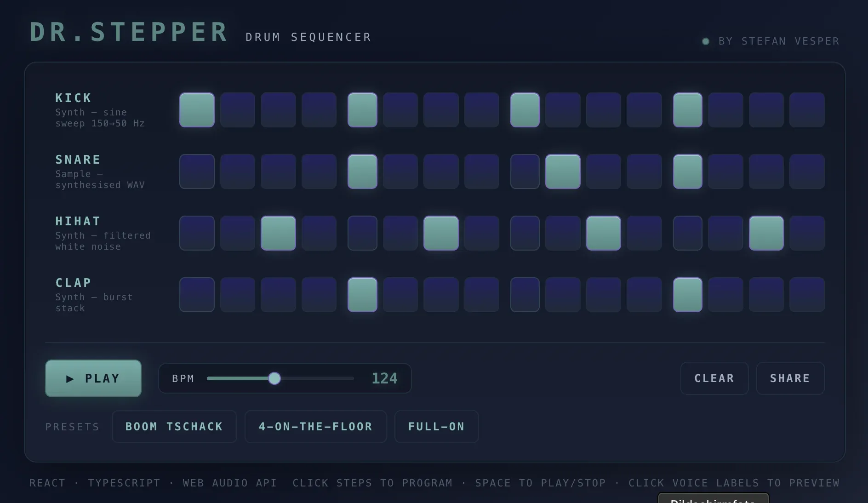
Task: Enable Snare step 9
Action: (525, 171)
